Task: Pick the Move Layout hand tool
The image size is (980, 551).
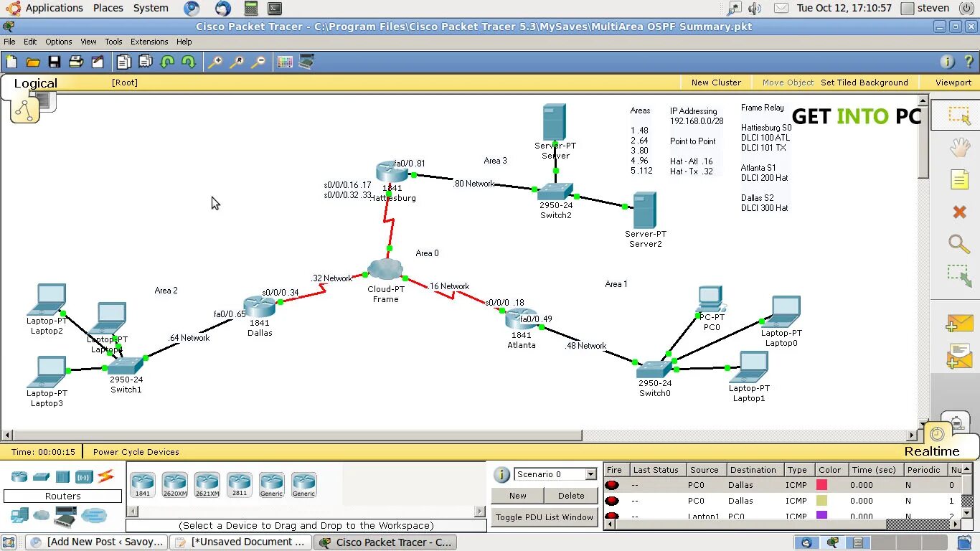Action: [x=959, y=148]
